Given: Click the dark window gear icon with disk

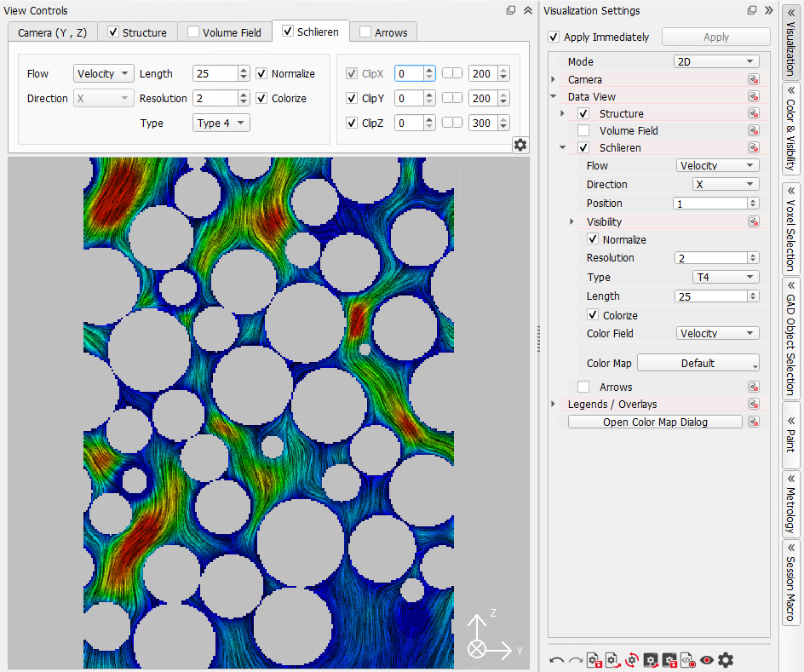Looking at the screenshot, I should pos(669,660).
